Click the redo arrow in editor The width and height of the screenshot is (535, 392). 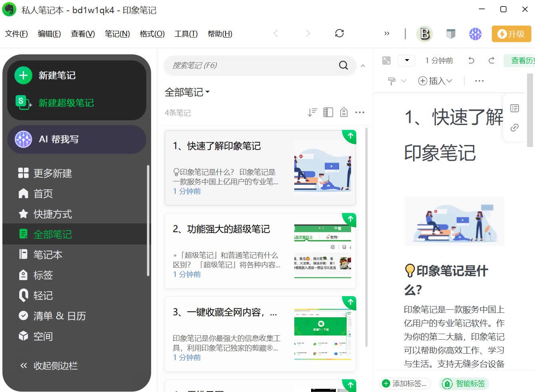tap(491, 60)
